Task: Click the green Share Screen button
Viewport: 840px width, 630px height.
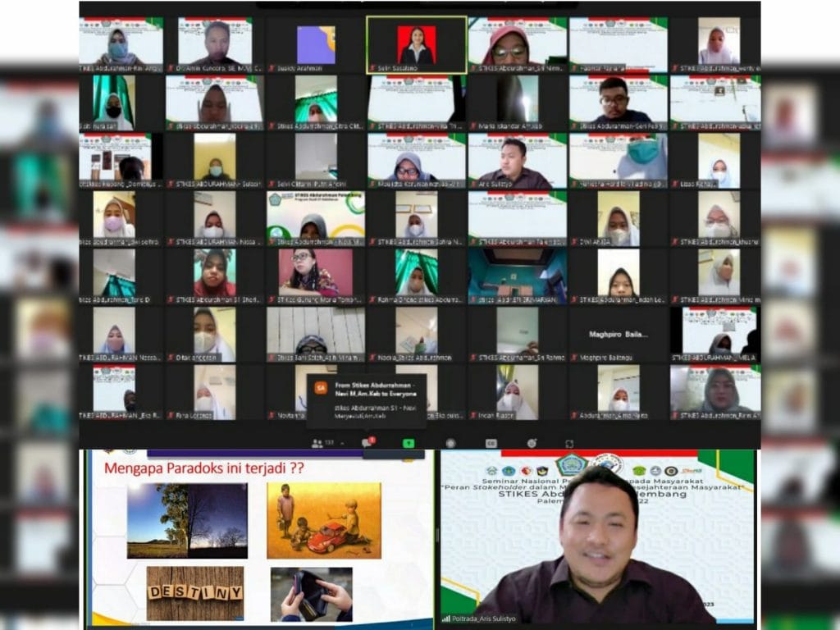Action: (409, 443)
